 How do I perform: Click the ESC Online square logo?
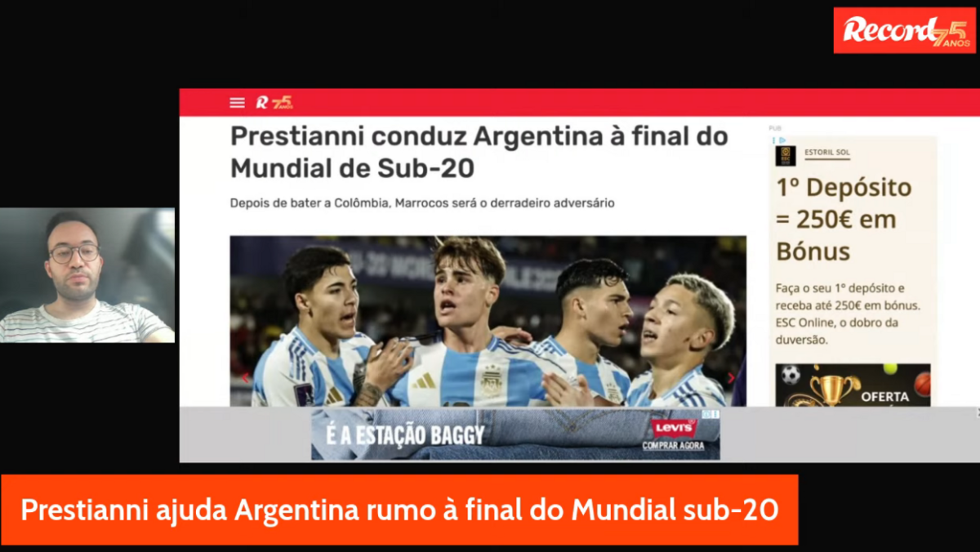(786, 156)
